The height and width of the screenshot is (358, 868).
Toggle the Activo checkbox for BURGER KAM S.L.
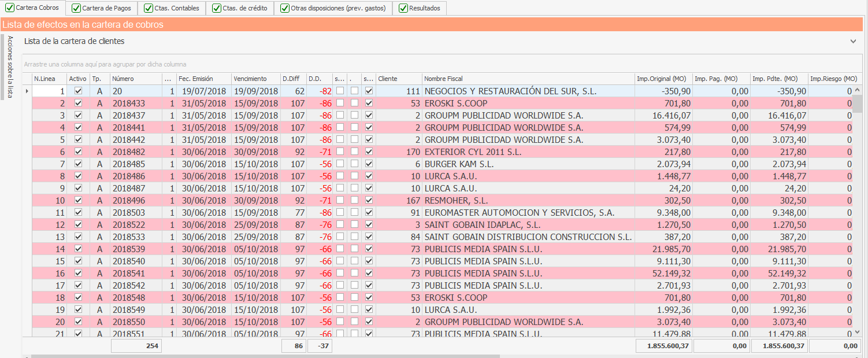tap(78, 164)
